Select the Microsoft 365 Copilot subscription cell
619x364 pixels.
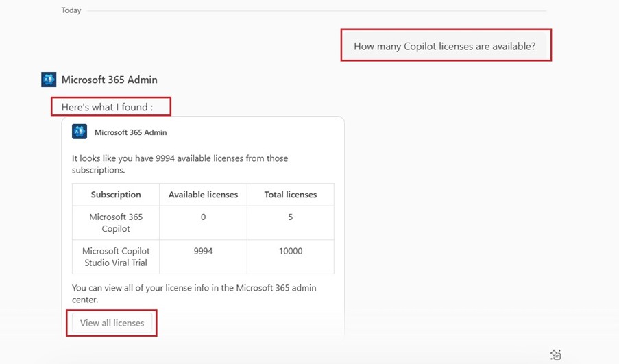pos(116,223)
